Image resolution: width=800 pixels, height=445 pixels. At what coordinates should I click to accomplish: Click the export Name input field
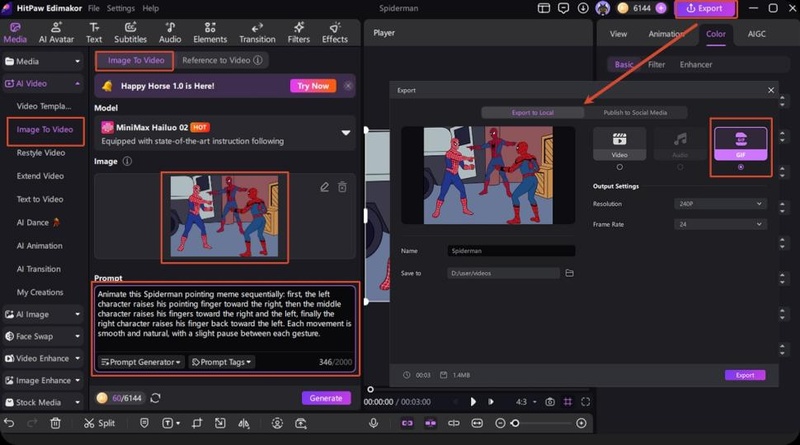(x=511, y=251)
